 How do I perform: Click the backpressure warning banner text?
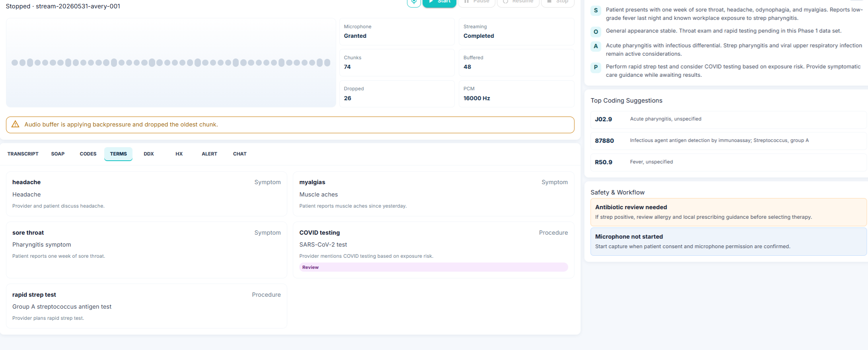121,124
